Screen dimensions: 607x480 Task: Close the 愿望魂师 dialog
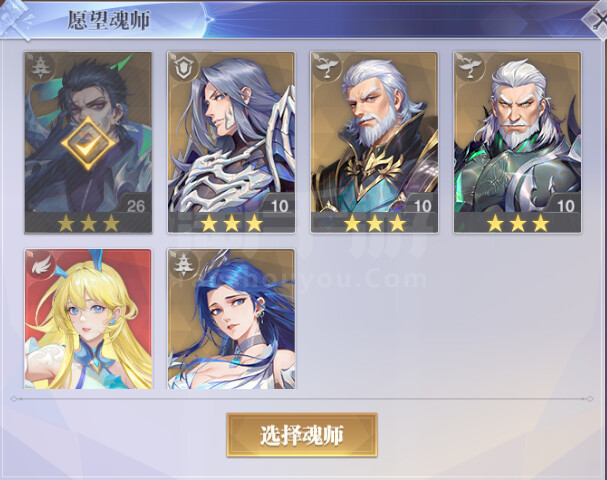[x=596, y=20]
